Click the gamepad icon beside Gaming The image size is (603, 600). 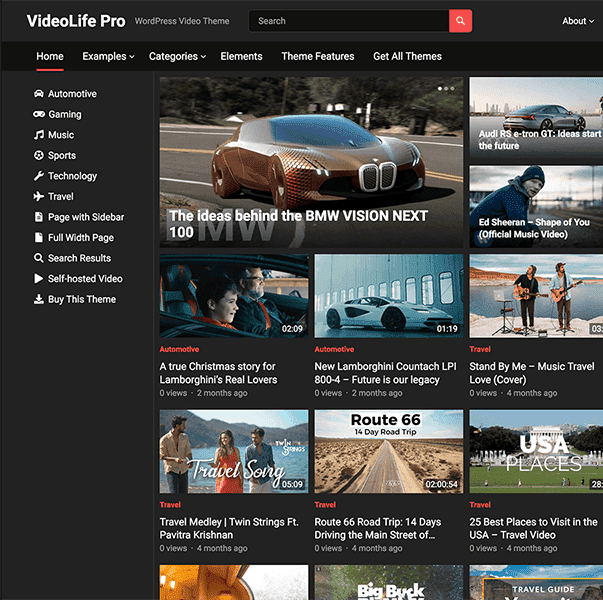tap(39, 115)
